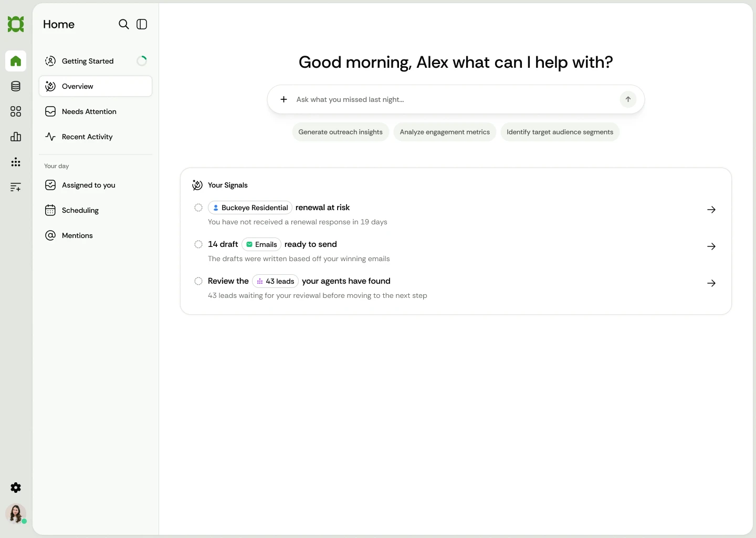
Task: Open the Emails chip
Action: [x=261, y=244]
